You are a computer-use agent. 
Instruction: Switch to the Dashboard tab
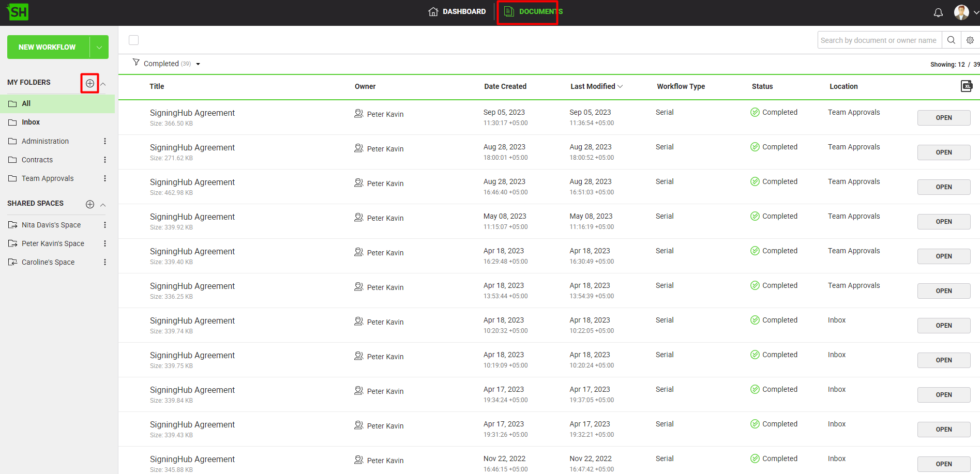point(457,12)
